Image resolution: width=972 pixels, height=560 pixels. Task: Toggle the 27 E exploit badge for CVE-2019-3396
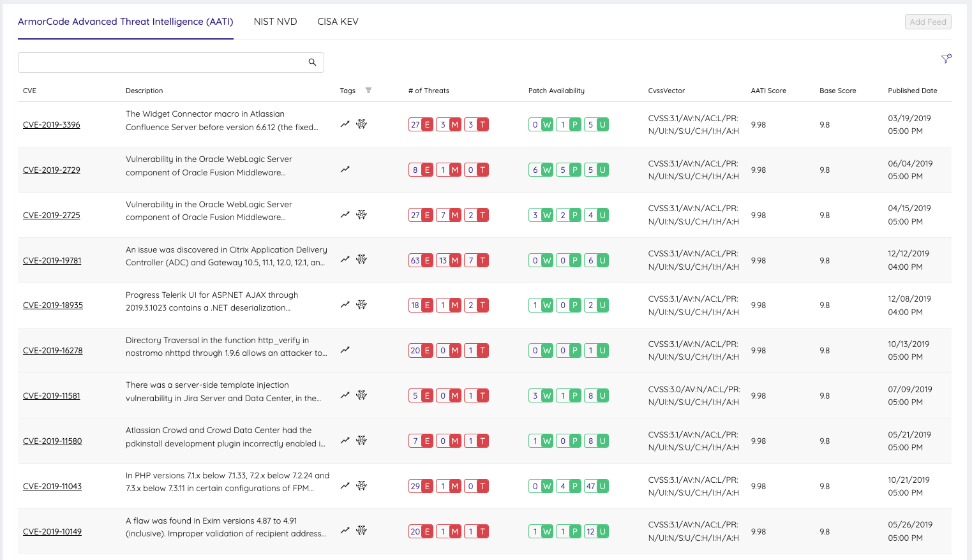pos(421,124)
